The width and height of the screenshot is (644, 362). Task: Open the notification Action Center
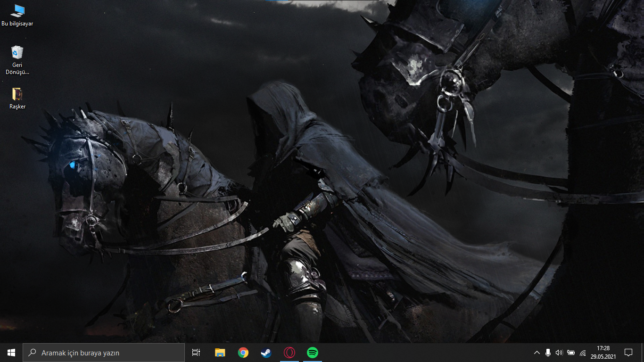[628, 353]
